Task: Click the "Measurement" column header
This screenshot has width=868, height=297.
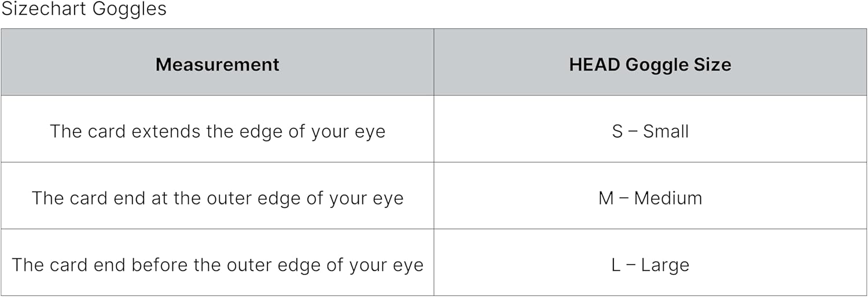Action: [217, 64]
